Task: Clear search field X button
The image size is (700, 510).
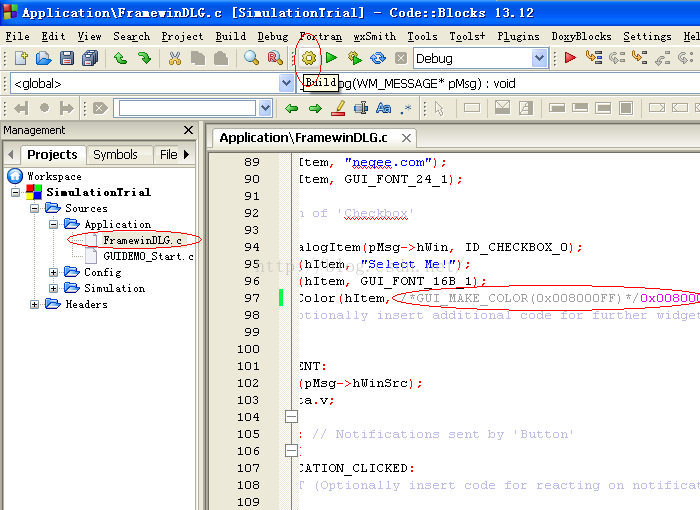Action: 100,108
